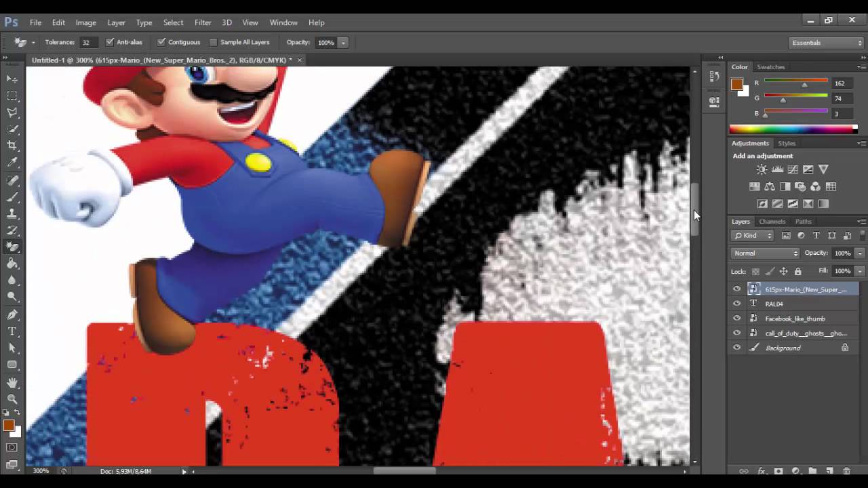Create a new group folder
The width and height of the screenshot is (868, 488).
click(x=812, y=471)
